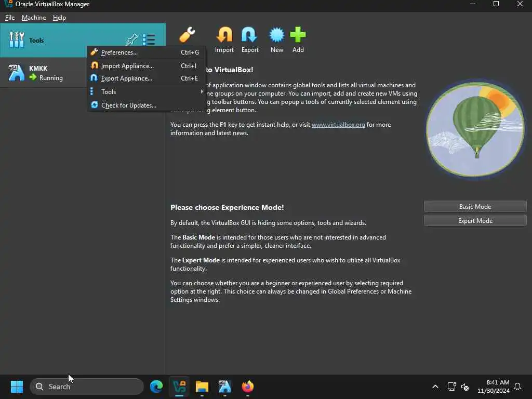Click the VirtualBox title bar logo

pyautogui.click(x=8, y=4)
